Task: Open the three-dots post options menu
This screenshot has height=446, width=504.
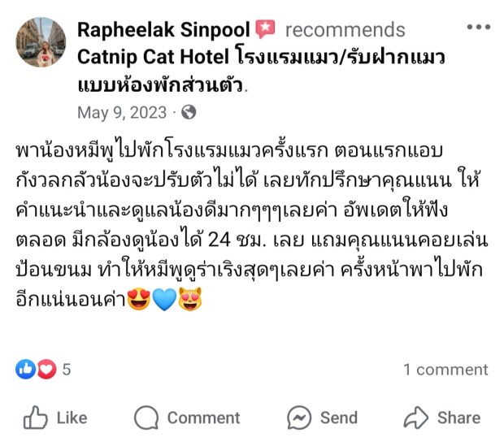Action: coord(478,27)
